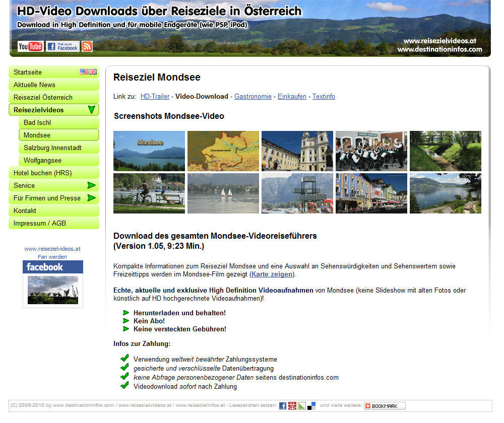The height and width of the screenshot is (423, 504).
Task: Open the sailboats on lake thumbnail
Action: point(223,193)
